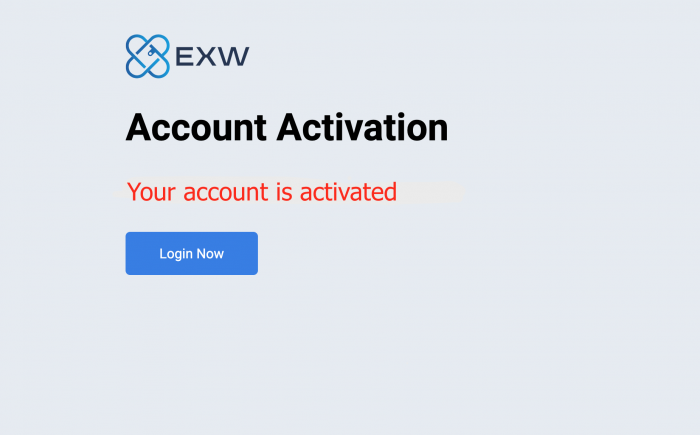Screen dimensions: 700x435
Task: Click the word activated in the red text
Action: [348, 192]
